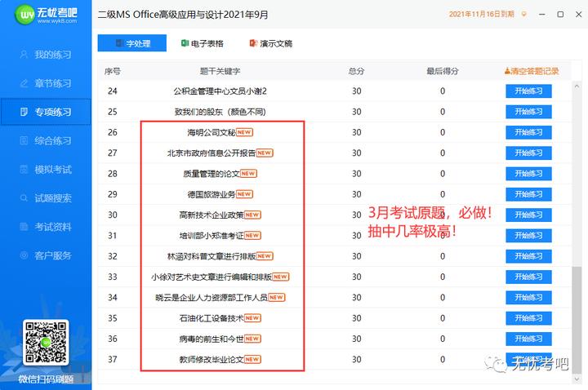
Task: Start practice for row 31 培训部小郑准考证
Action: click(528, 235)
